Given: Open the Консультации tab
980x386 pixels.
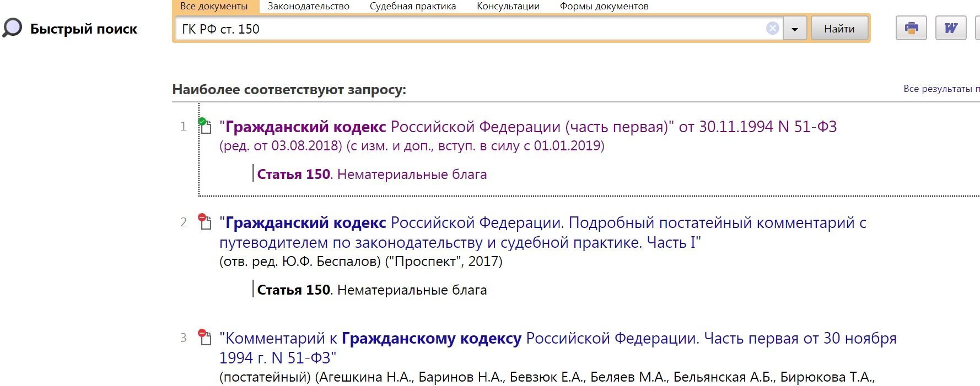Looking at the screenshot, I should [508, 7].
